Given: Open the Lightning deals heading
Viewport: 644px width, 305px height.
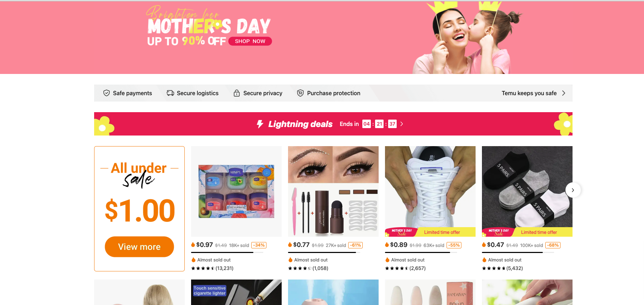Looking at the screenshot, I should (x=300, y=124).
